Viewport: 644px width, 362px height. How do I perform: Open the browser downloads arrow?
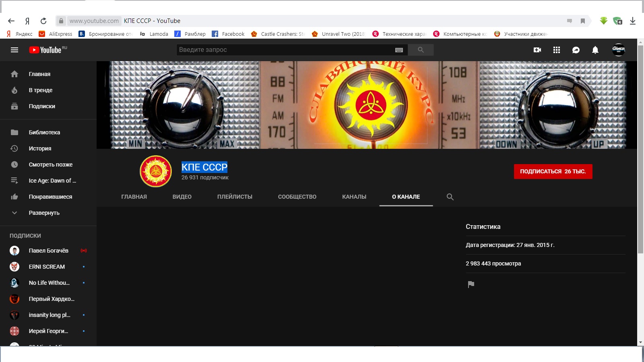(x=633, y=21)
